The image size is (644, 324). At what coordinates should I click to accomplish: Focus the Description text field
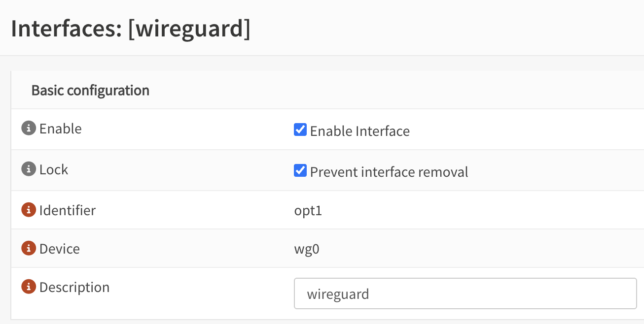[x=465, y=294]
